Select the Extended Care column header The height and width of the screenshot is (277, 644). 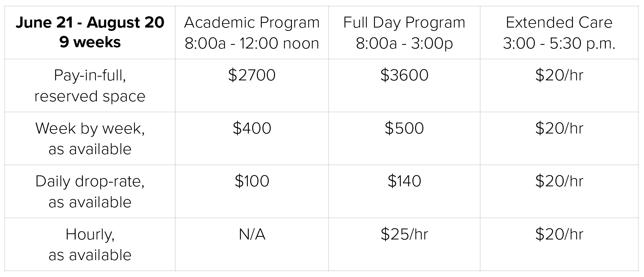pyautogui.click(x=559, y=32)
